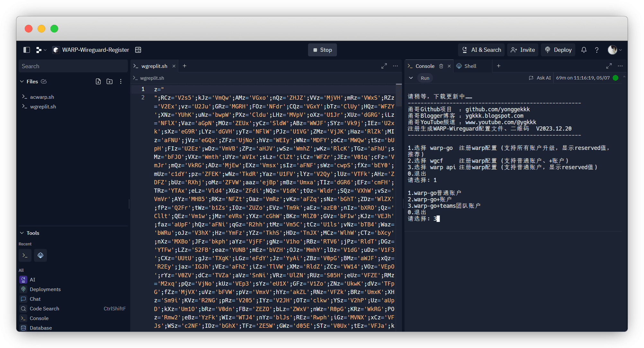Stop the running repl
This screenshot has height=348, width=644.
click(x=322, y=50)
